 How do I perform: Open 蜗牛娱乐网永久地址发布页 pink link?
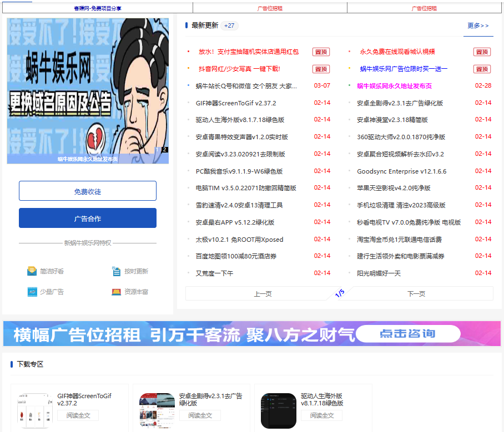coord(394,86)
